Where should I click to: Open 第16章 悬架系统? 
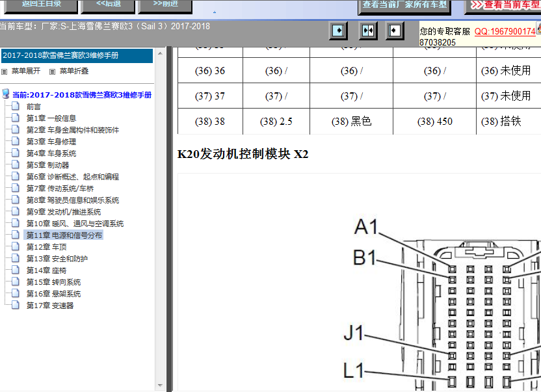[x=53, y=294]
